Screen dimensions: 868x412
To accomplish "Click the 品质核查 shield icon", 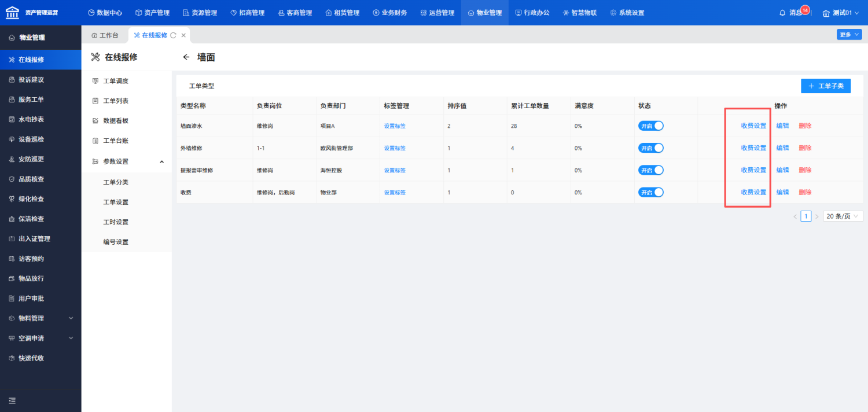I will coord(12,179).
